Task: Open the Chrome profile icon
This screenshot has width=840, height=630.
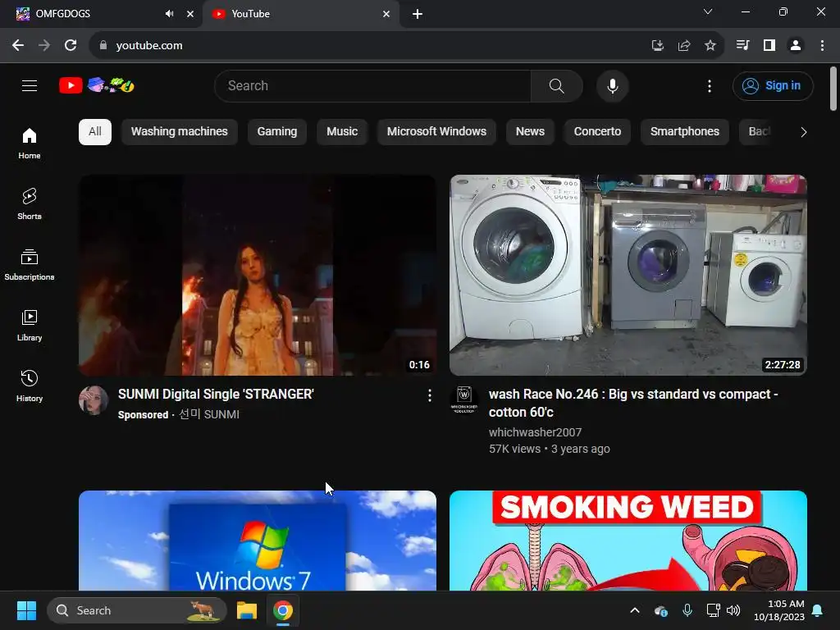Action: 796,46
